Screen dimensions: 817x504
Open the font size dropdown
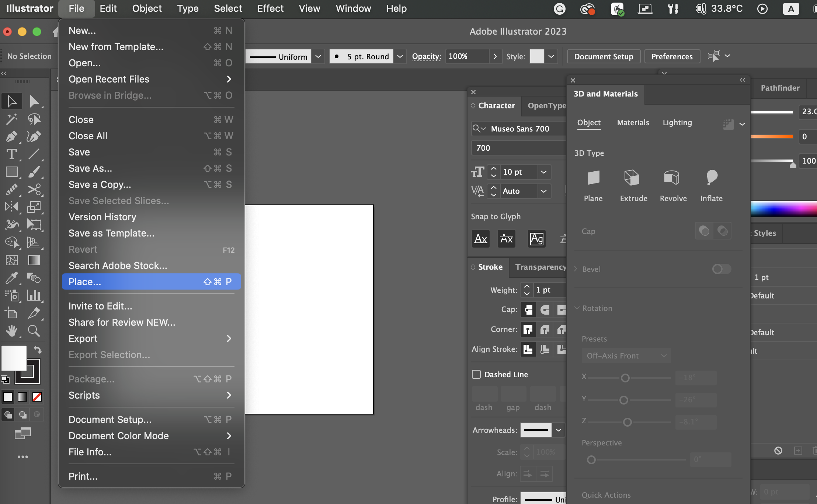pyautogui.click(x=543, y=172)
